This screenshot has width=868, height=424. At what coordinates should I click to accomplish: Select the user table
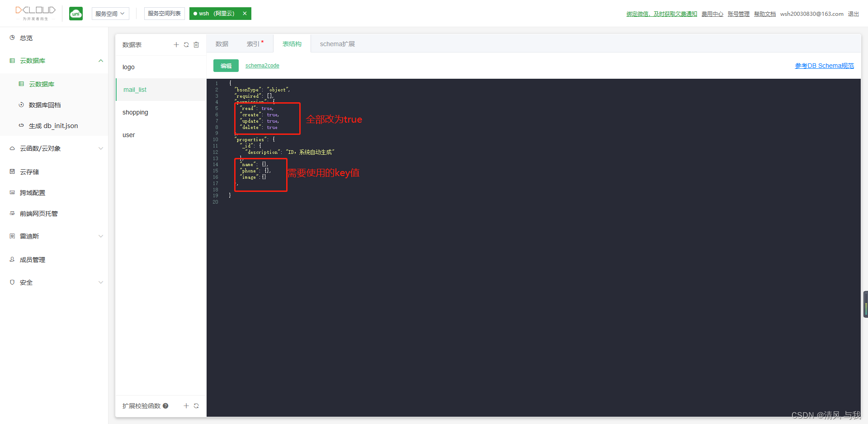[161, 135]
